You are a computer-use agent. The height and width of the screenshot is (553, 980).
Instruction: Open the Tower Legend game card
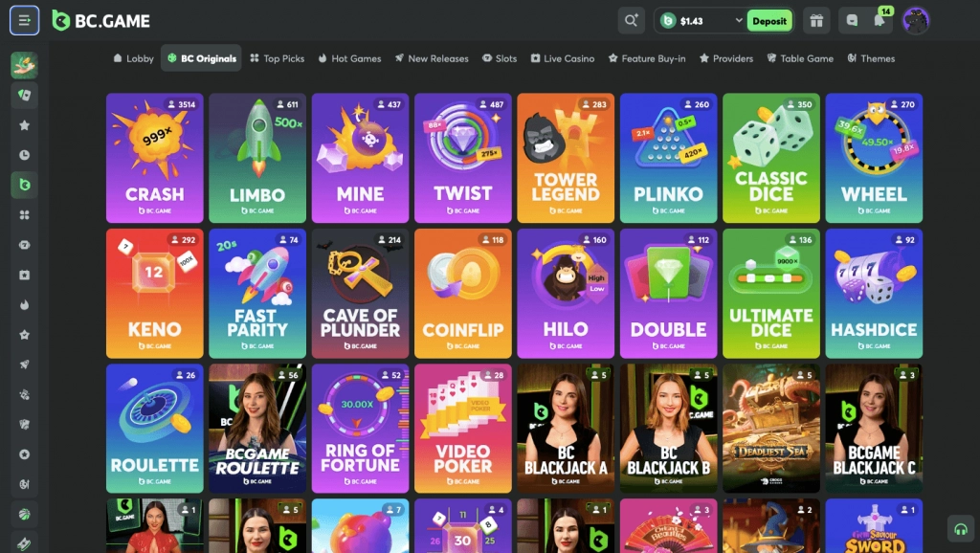566,158
